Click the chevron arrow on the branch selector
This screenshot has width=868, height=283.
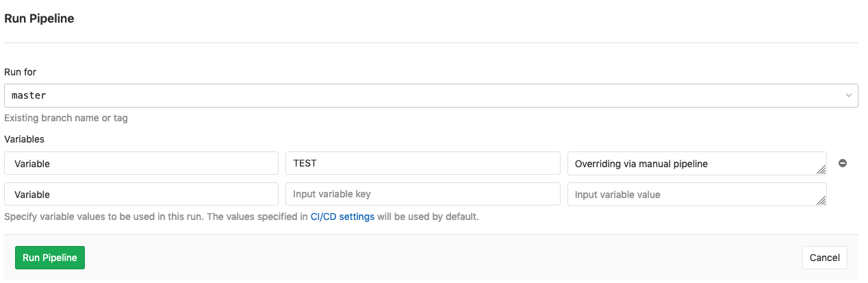[849, 96]
